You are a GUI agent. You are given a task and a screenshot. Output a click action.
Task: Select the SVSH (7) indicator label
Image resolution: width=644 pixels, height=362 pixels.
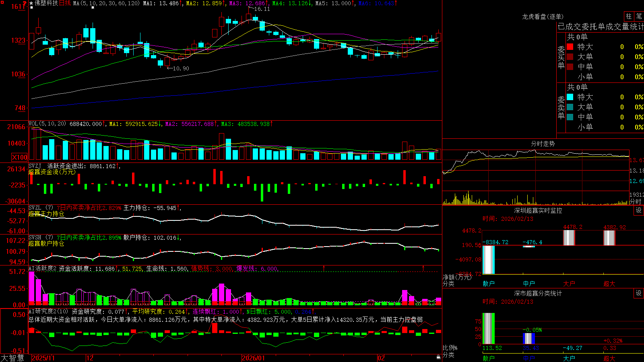click(x=41, y=238)
